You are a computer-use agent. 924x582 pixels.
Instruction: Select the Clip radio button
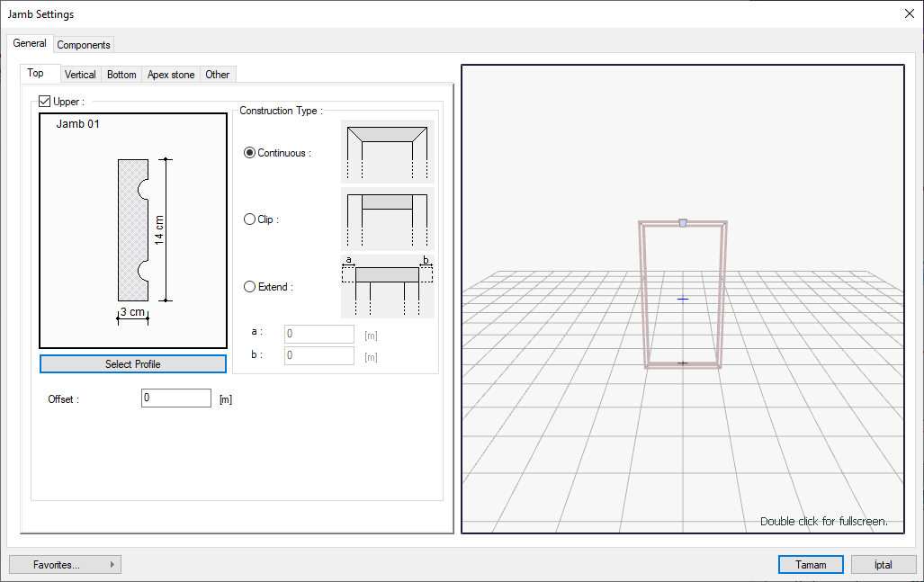tap(250, 219)
